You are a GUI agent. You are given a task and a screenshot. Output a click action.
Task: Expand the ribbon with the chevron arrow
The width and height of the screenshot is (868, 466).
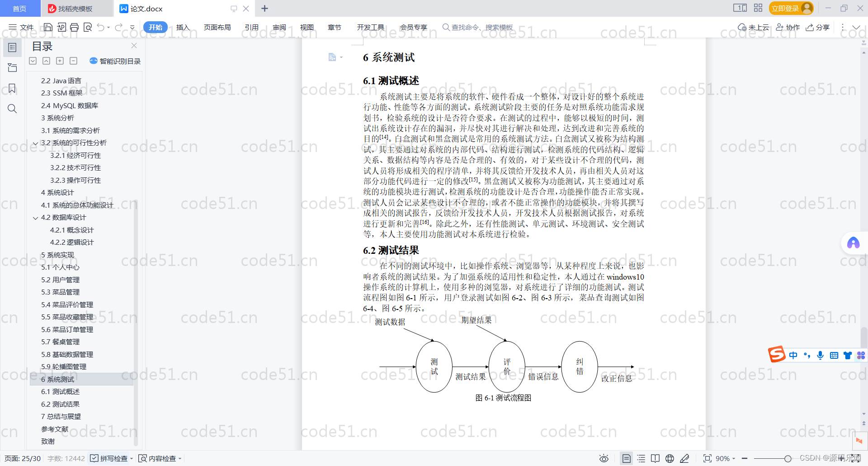pos(856,28)
